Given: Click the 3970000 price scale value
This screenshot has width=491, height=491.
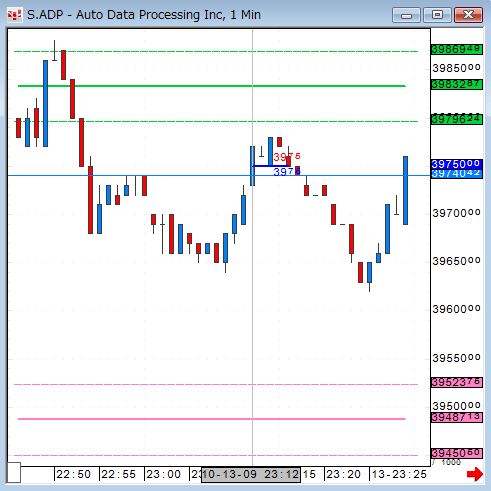Looking at the screenshot, I should coord(456,213).
